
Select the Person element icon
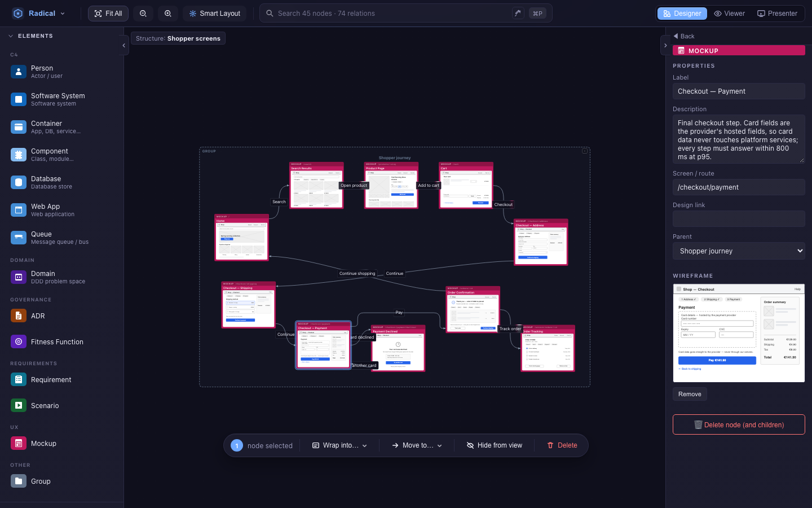click(x=19, y=72)
